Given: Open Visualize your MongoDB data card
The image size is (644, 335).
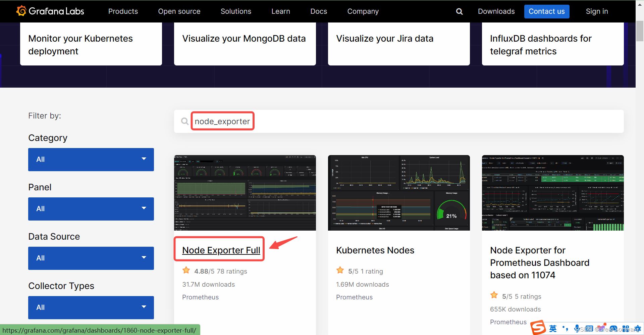Looking at the screenshot, I should [x=245, y=44].
